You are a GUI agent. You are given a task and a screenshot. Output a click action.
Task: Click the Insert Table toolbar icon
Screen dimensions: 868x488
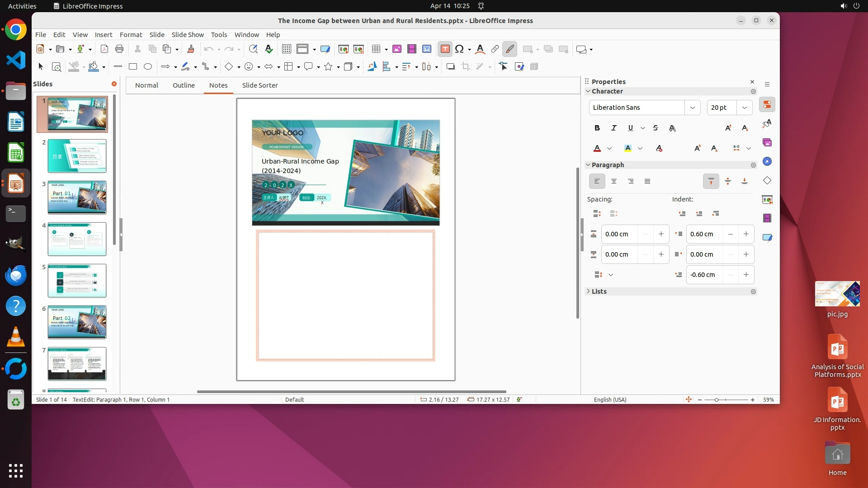[x=376, y=49]
